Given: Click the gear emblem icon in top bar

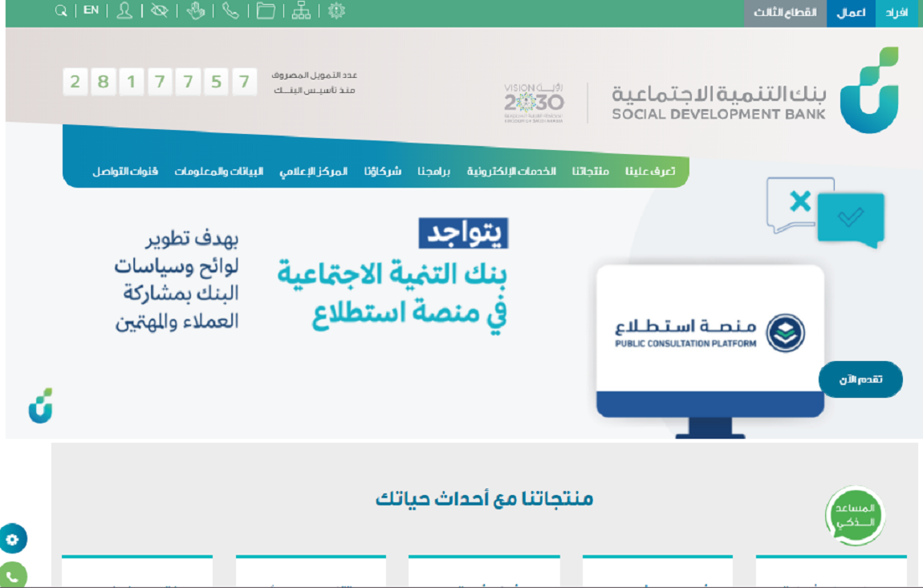Looking at the screenshot, I should pos(336,10).
